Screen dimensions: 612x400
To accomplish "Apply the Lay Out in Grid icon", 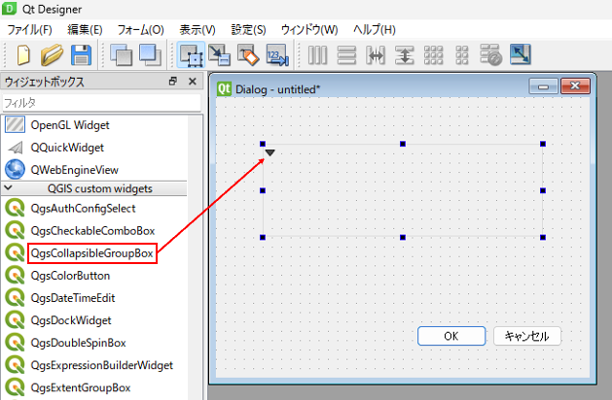I will (x=433, y=55).
